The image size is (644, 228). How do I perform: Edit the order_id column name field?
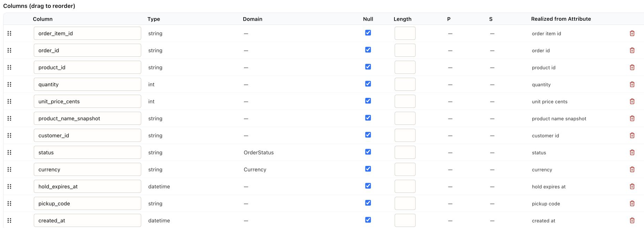(x=87, y=51)
